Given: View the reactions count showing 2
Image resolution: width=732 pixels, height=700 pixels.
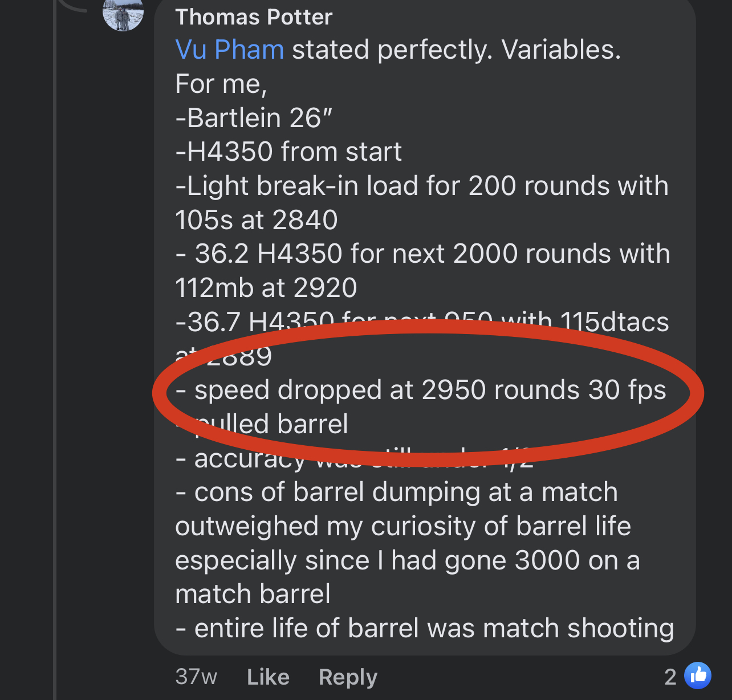Looking at the screenshot, I should (x=670, y=677).
